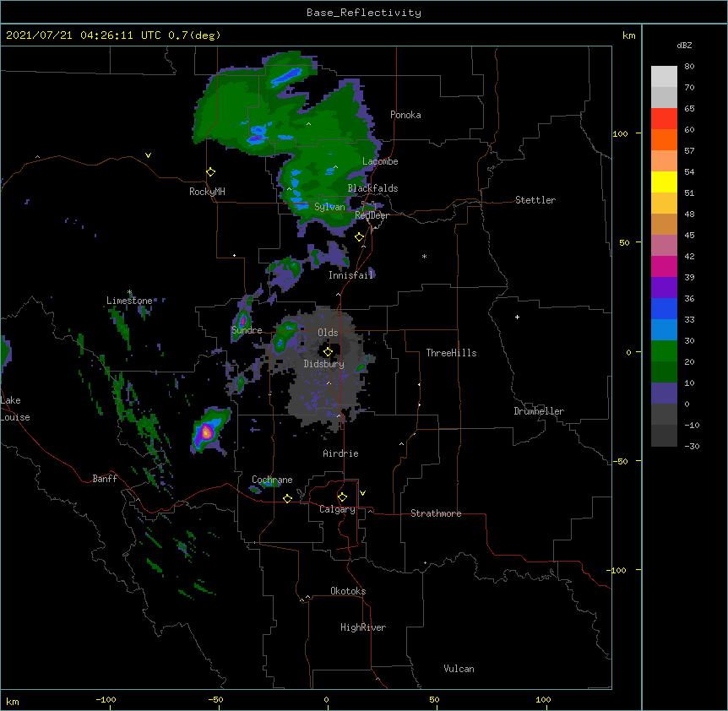Select the yellow radar-site diamond between Olds and Didsbury
Screen dimensions: 728x711
pyautogui.click(x=328, y=352)
